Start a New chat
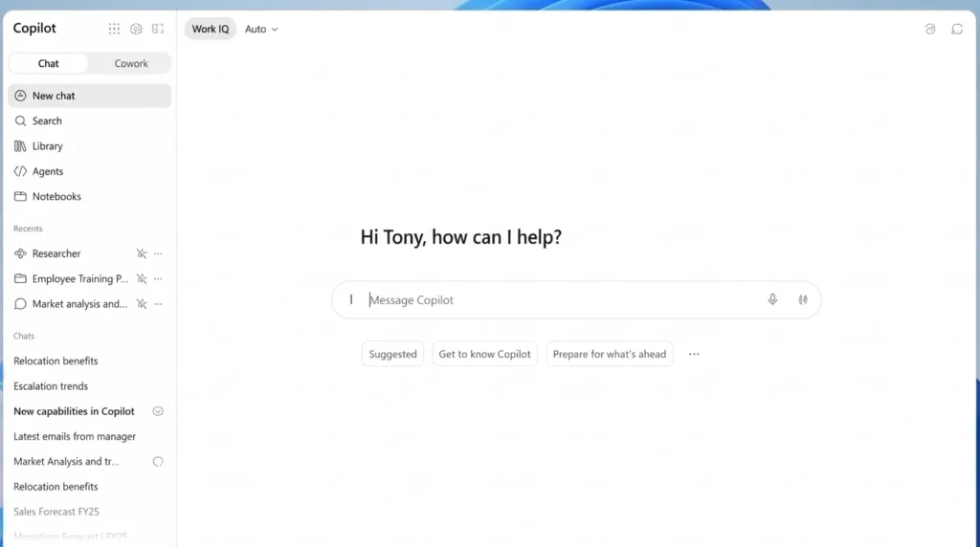 (x=89, y=96)
